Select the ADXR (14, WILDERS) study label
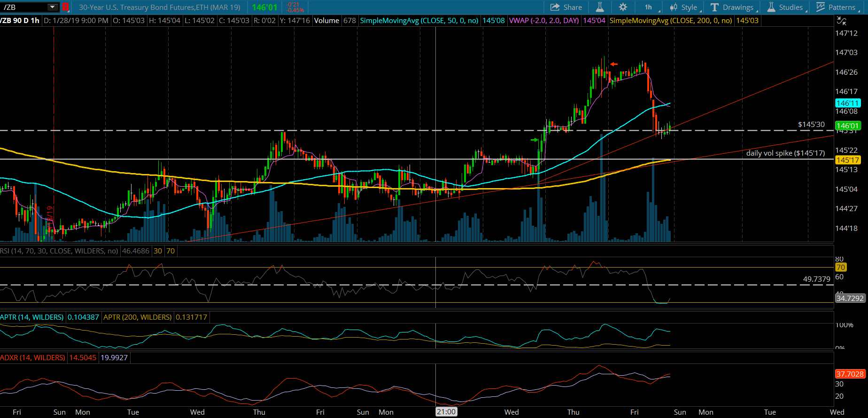 point(33,358)
